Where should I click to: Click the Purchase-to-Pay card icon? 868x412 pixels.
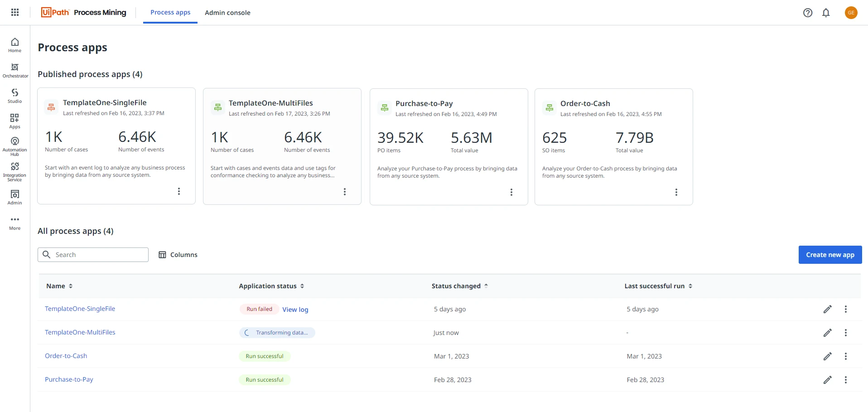[x=385, y=108]
